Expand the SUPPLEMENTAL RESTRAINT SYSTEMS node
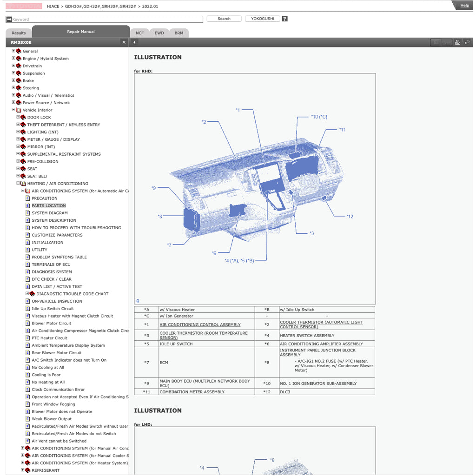 coord(18,154)
